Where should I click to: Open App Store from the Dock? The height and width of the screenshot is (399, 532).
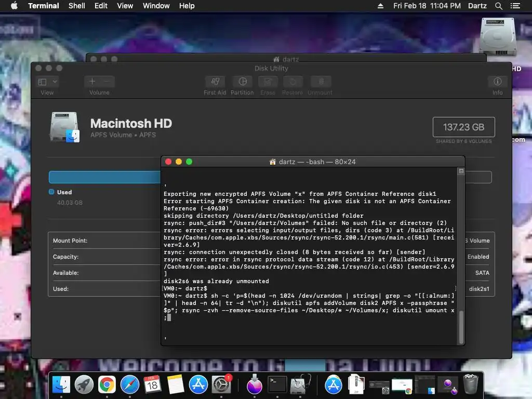coord(198,385)
